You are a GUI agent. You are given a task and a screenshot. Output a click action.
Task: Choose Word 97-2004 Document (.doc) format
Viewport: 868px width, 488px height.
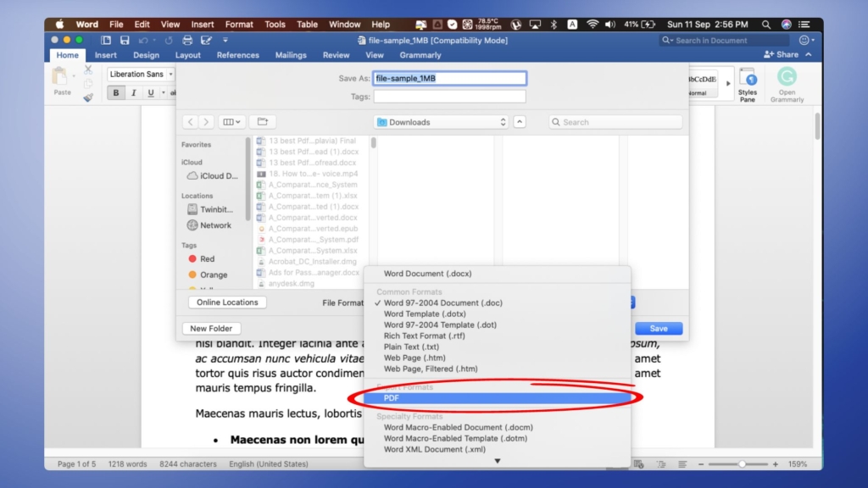[x=497, y=303]
